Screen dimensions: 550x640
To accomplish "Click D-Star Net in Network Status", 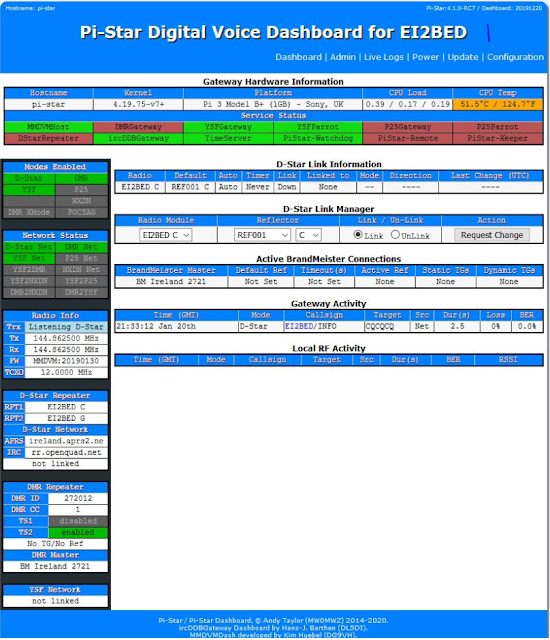I will (29, 247).
